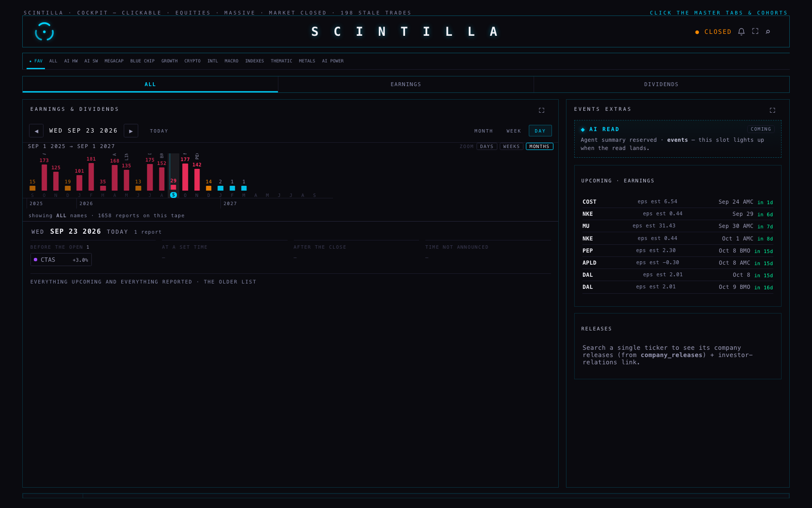Open the MEGACAP cohort tab
This screenshot has width=812, height=508.
pos(114,61)
